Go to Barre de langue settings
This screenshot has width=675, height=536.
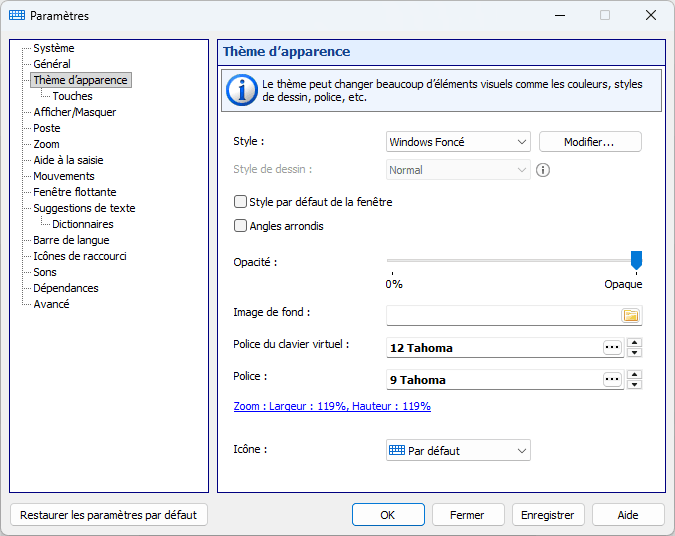pyautogui.click(x=71, y=240)
